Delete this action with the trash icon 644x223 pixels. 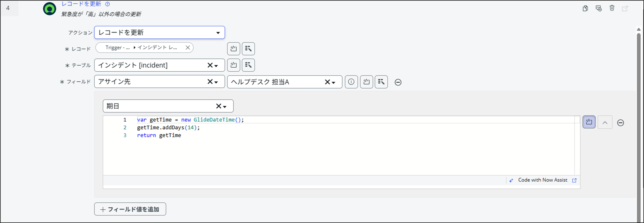coord(612,8)
